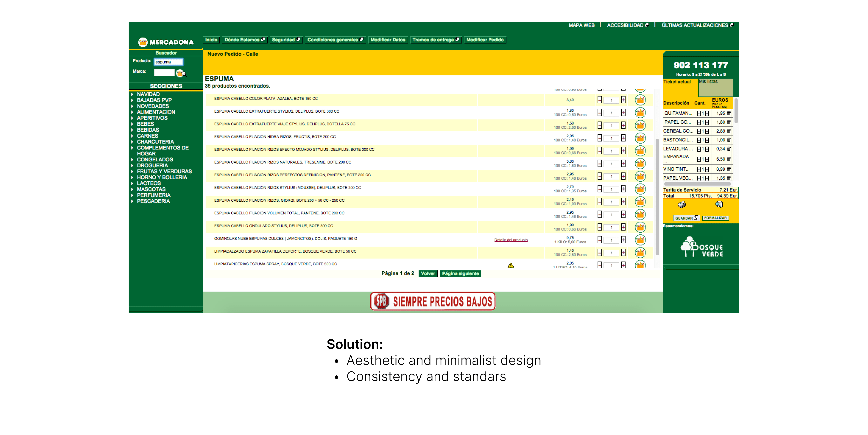
Task: Switch to Mis listas tab
Action: click(x=716, y=87)
